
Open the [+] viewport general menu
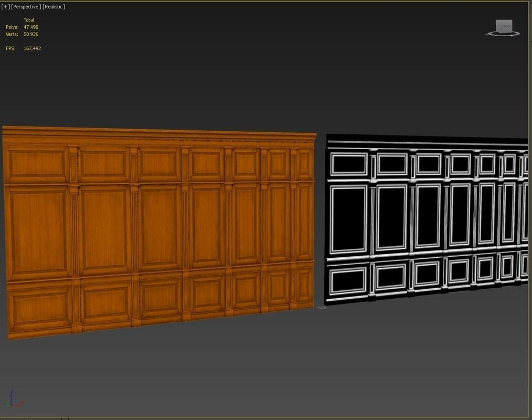pos(5,7)
